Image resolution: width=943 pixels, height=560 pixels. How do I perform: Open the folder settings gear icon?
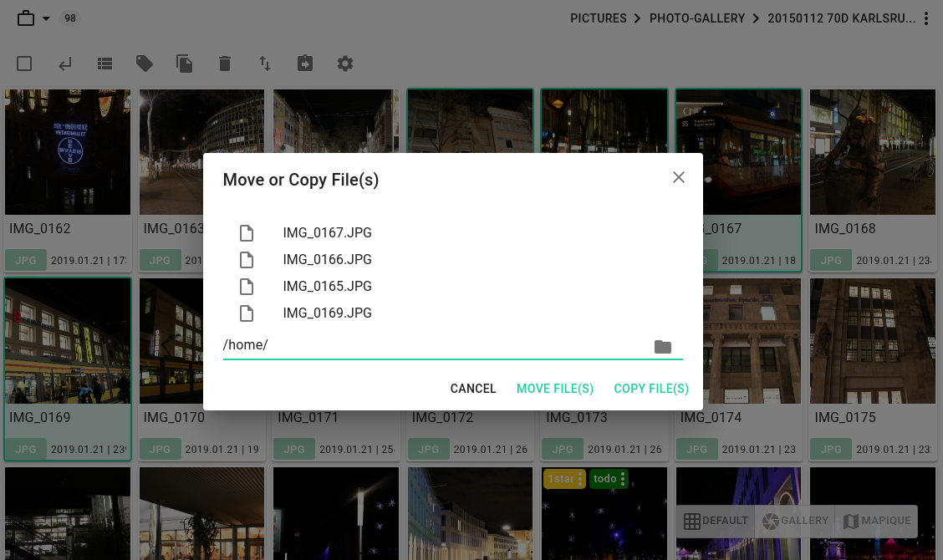[345, 64]
